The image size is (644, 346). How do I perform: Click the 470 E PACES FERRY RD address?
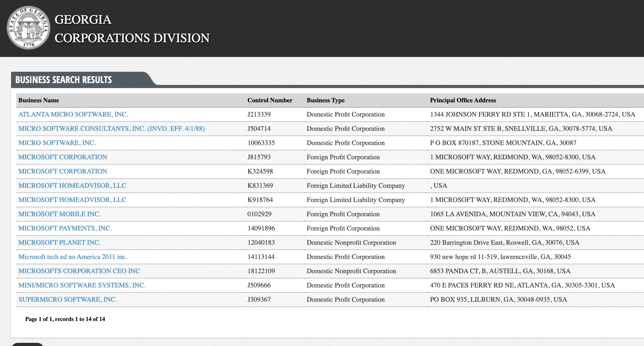pyautogui.click(x=522, y=285)
